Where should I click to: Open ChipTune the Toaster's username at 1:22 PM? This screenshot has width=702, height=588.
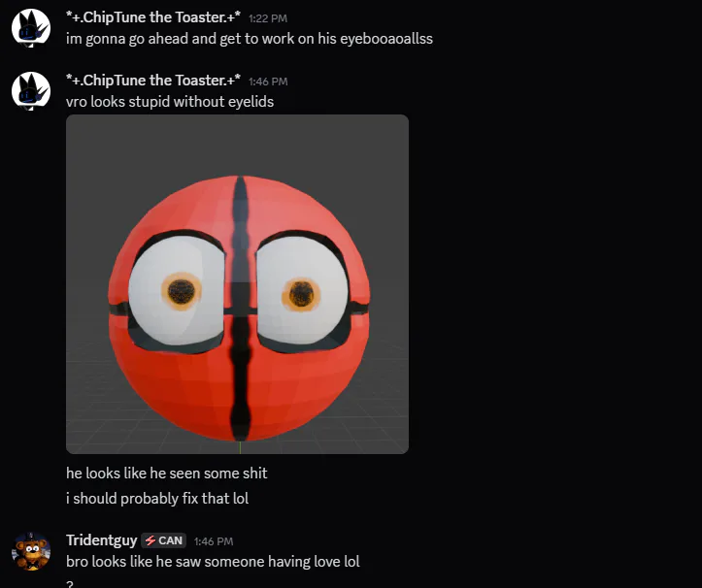click(153, 17)
